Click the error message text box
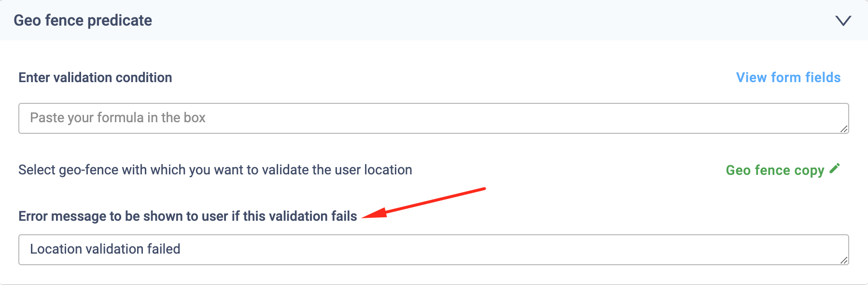Image resolution: width=868 pixels, height=285 pixels. point(433,250)
